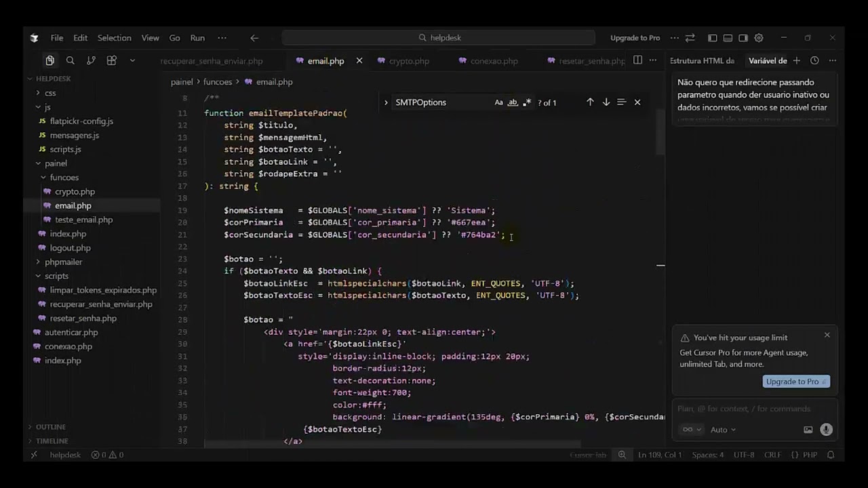Close the find widget

click(x=637, y=102)
